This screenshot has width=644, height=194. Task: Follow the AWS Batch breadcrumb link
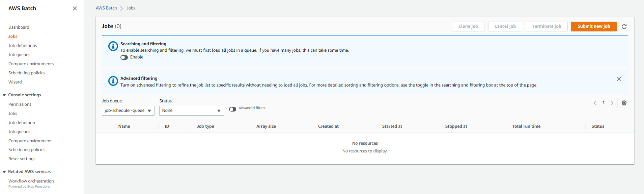tap(106, 8)
